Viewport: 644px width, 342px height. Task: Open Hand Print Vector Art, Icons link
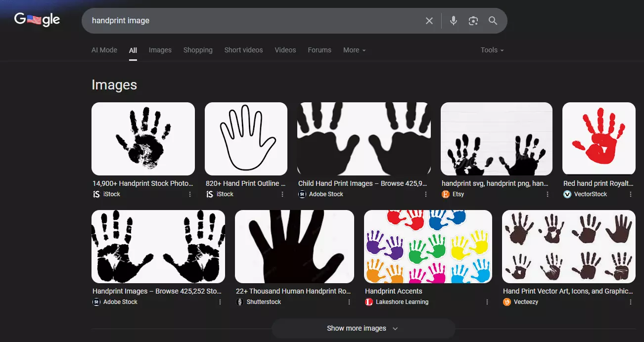(x=568, y=291)
